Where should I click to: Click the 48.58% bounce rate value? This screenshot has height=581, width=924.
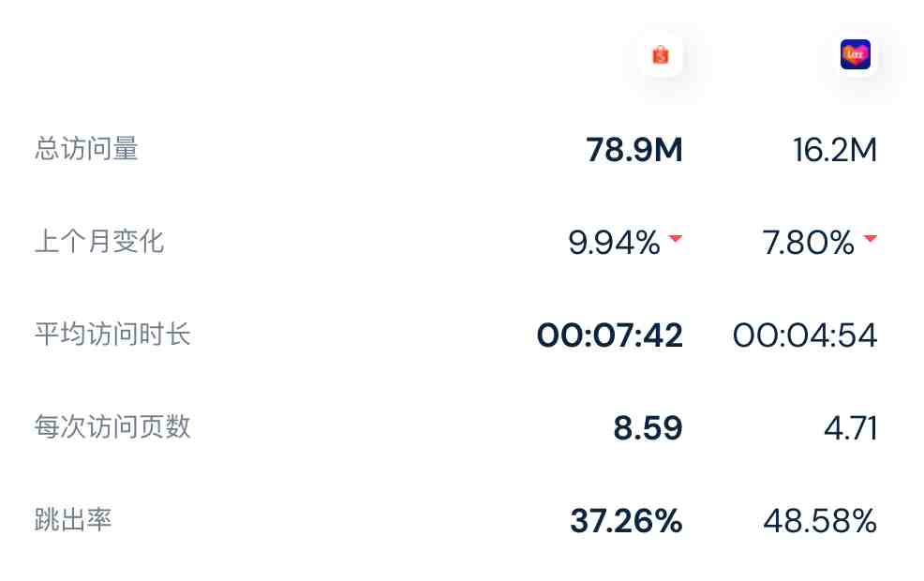(820, 521)
